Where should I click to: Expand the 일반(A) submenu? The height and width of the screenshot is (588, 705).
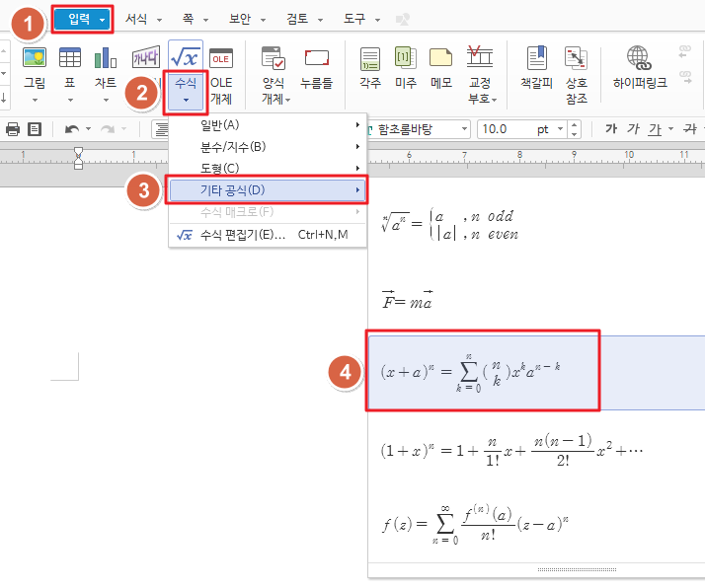268,125
